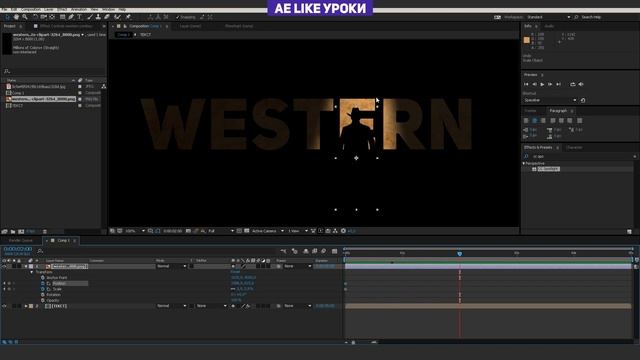Open the Composition menu
Image resolution: width=640 pixels, height=360 pixels.
pos(31,9)
